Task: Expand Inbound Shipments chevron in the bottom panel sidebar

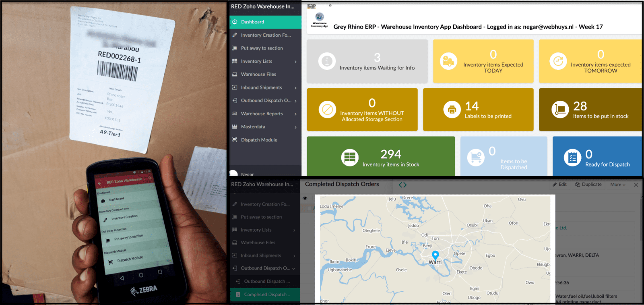Action: click(294, 256)
